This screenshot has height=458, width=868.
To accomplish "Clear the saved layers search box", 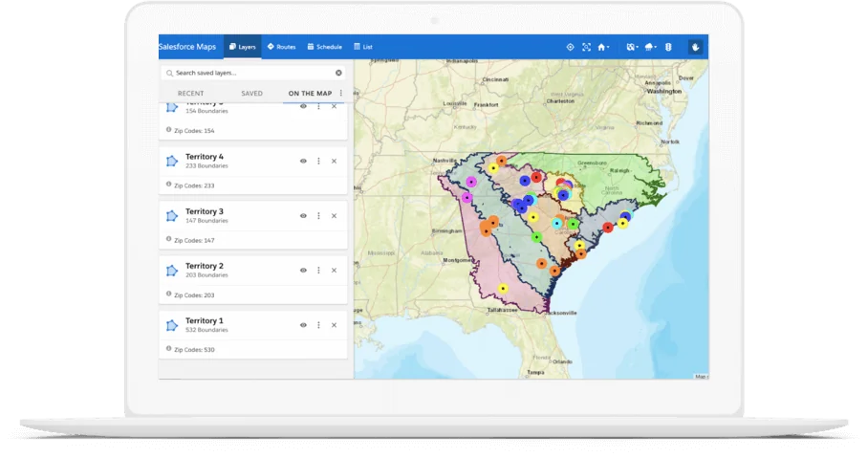I will tap(338, 73).
